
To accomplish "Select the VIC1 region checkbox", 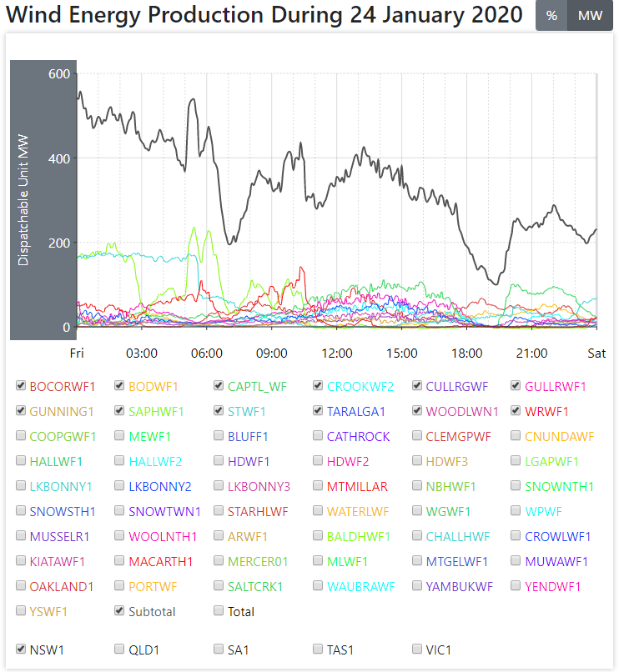I will (418, 649).
